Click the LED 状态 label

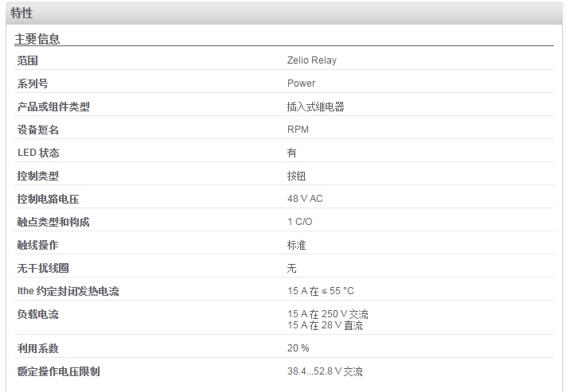point(38,153)
